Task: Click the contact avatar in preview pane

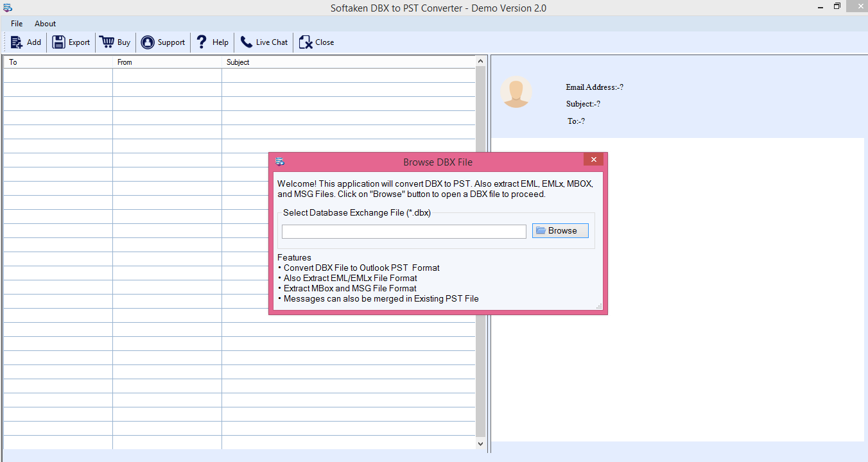Action: tap(516, 92)
